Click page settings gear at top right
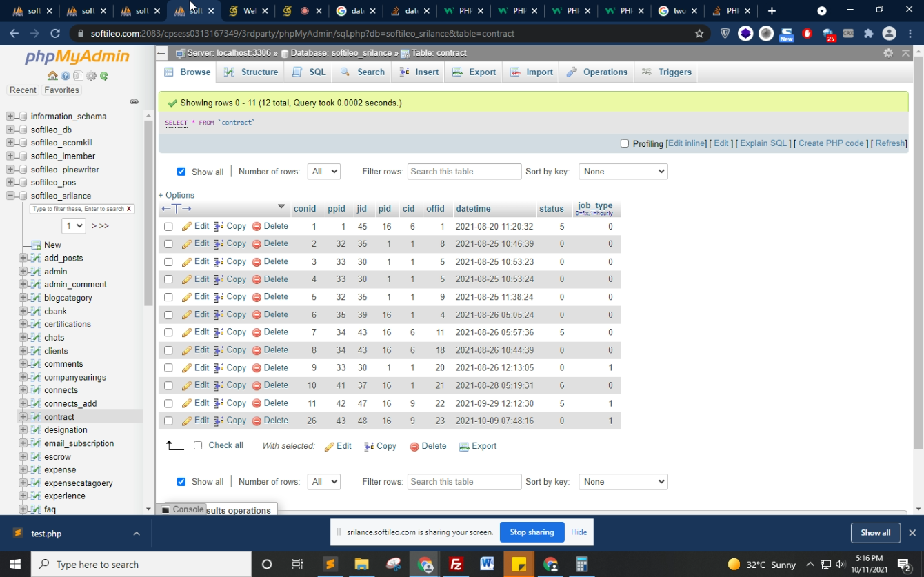 pos(888,53)
